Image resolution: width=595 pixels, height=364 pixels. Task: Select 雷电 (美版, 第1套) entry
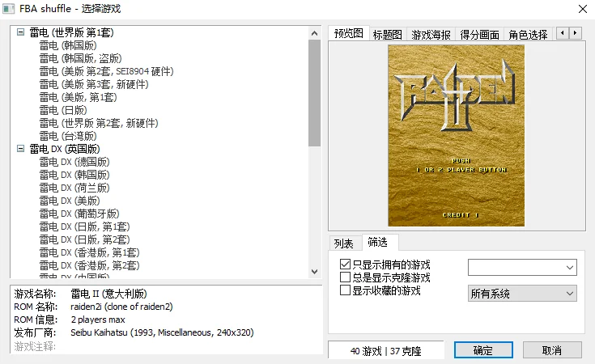tap(78, 97)
